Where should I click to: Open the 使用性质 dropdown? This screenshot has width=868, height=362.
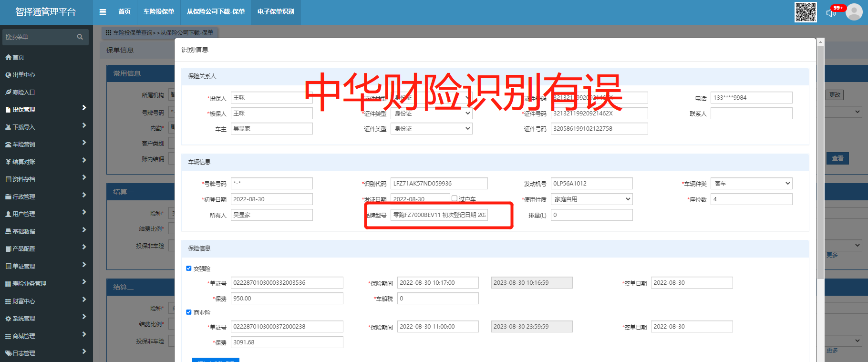tap(591, 199)
